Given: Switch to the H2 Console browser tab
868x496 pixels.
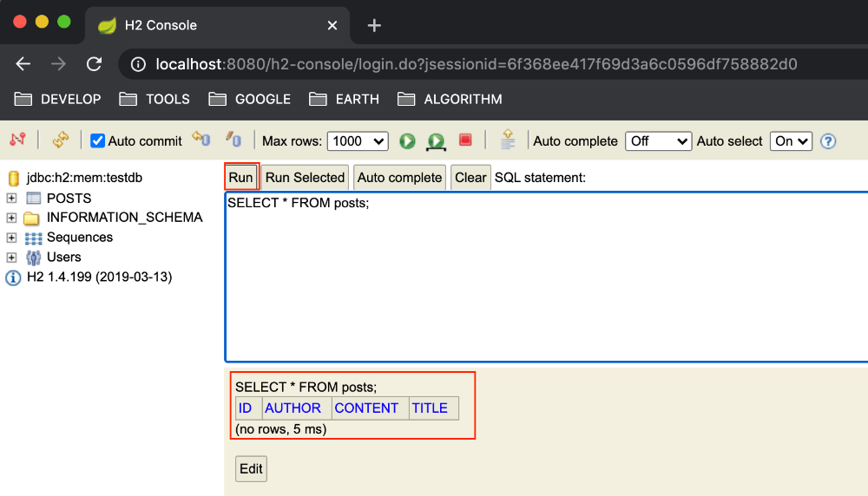Looking at the screenshot, I should coord(217,25).
